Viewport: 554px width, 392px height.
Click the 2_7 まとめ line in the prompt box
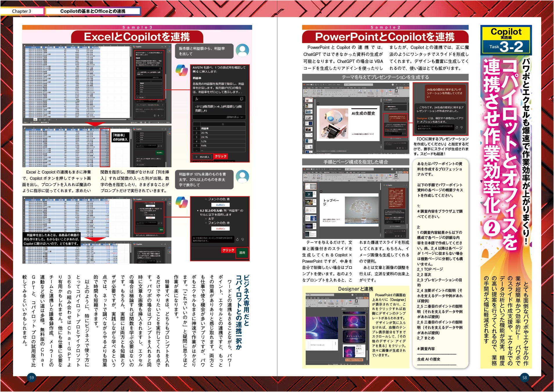pos(426,338)
